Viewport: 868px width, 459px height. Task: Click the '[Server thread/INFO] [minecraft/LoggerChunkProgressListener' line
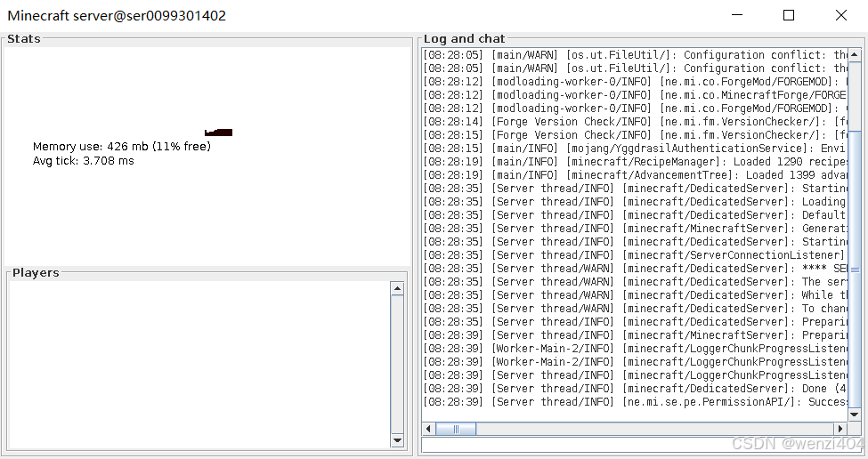635,375
